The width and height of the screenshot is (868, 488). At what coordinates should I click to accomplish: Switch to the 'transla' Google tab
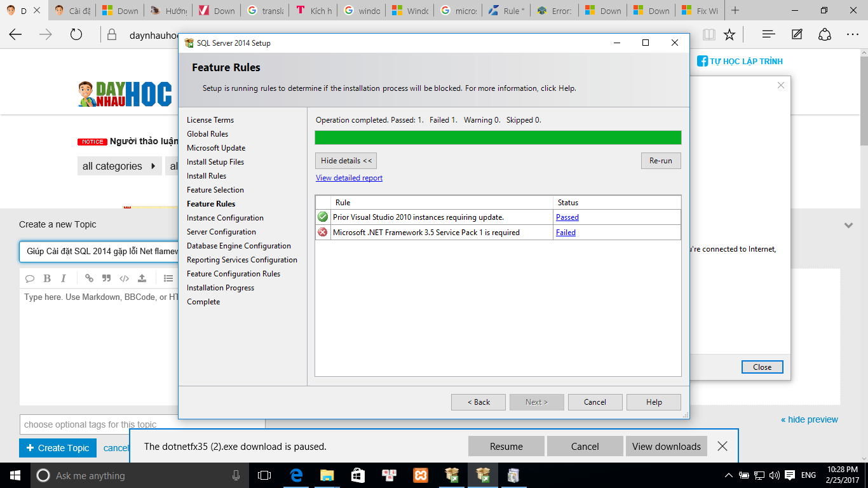pos(266,11)
